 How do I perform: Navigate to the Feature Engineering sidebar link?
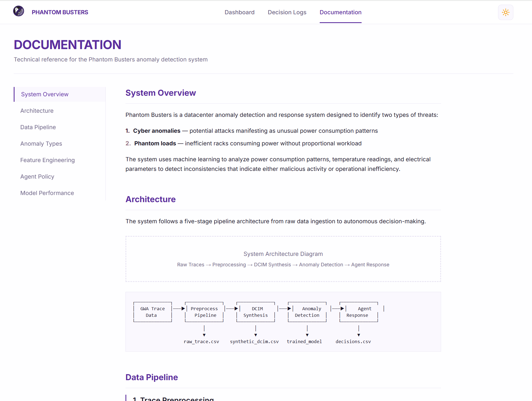(x=47, y=160)
